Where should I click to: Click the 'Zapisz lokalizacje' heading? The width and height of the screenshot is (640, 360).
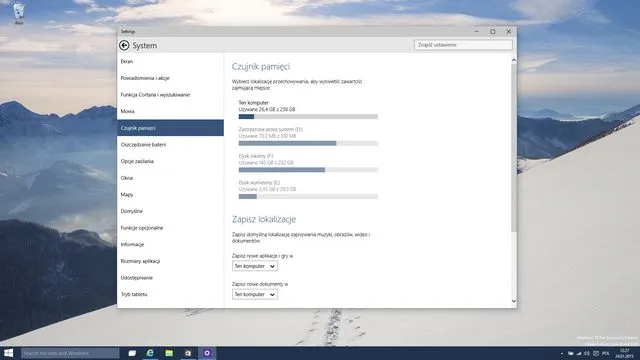pyautogui.click(x=264, y=219)
